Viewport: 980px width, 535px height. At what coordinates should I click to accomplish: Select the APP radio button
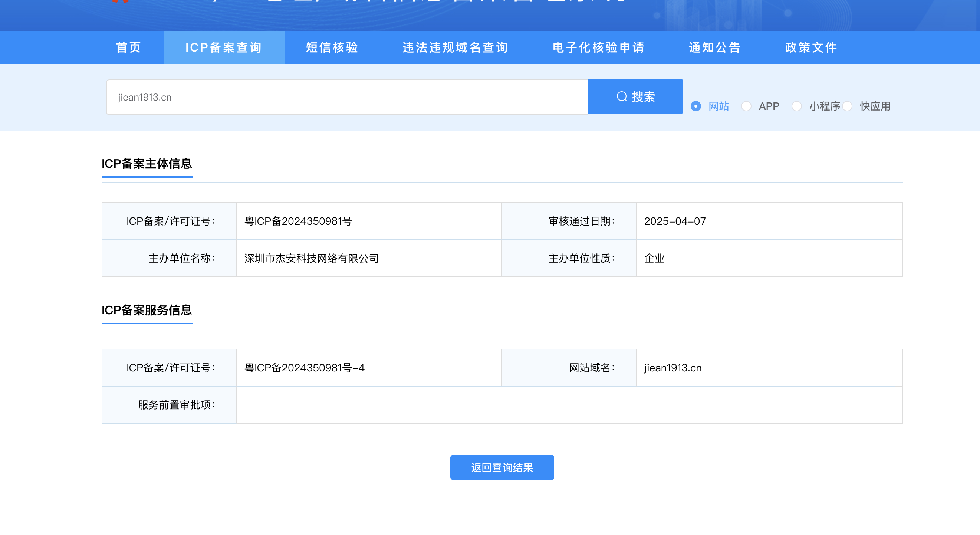[746, 106]
